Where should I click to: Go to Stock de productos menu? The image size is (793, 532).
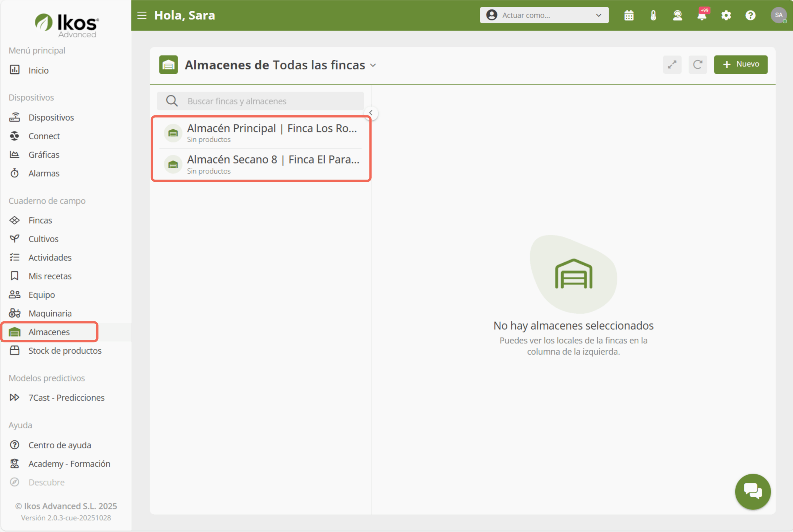click(x=64, y=351)
